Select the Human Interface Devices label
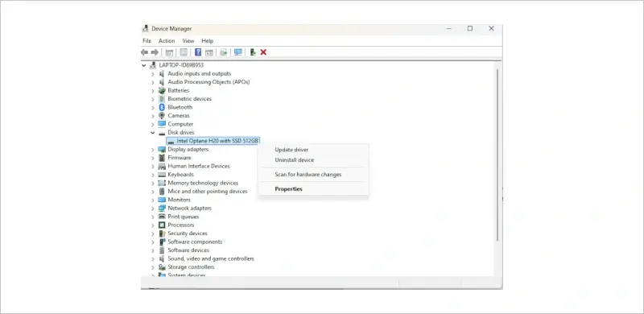 click(x=199, y=166)
